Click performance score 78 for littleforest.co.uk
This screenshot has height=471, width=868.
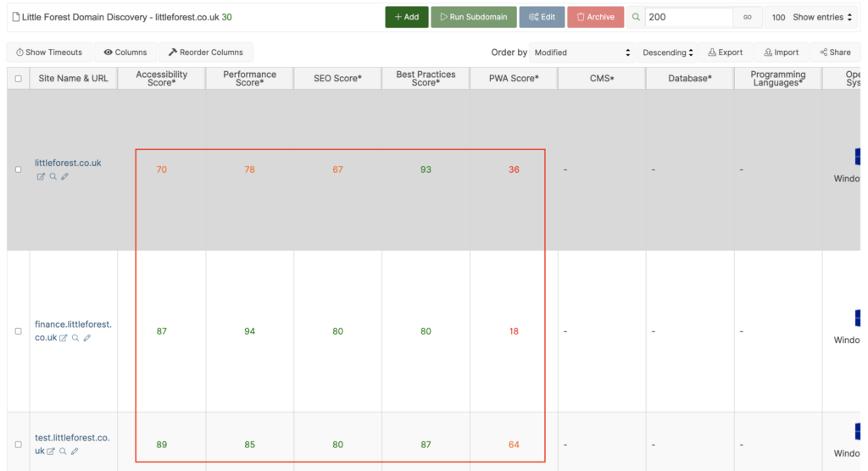click(x=250, y=169)
